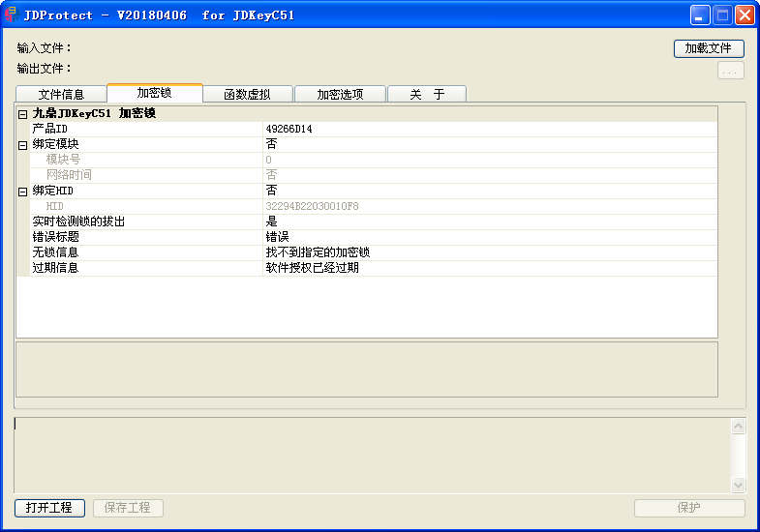
Task: Close the JDProtect window
Action: click(x=745, y=15)
